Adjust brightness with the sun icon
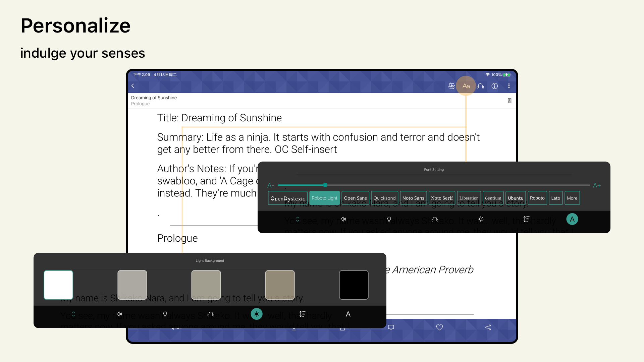 point(481,219)
